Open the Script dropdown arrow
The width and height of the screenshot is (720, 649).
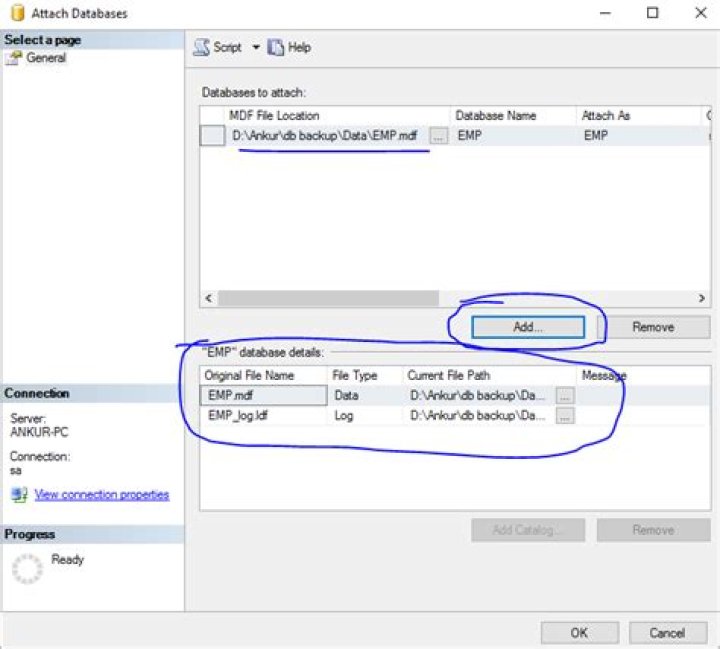(255, 47)
